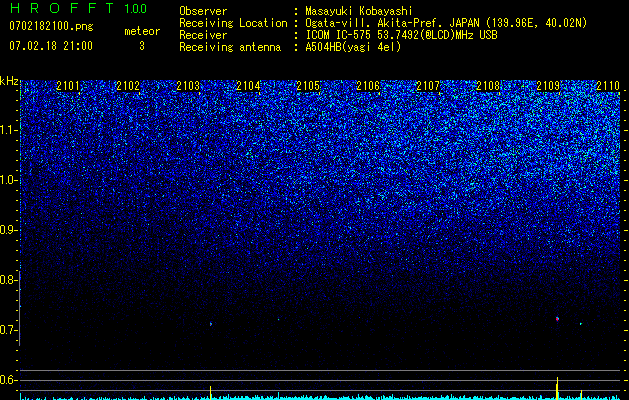Click the 0.7 kHz axis label
The width and height of the screenshot is (629, 400).
tap(8, 330)
